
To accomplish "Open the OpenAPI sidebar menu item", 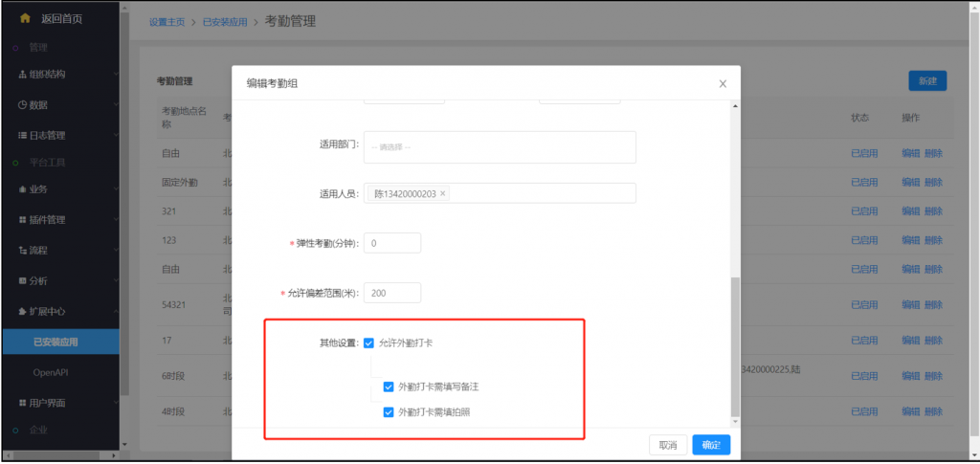I will 51,372.
